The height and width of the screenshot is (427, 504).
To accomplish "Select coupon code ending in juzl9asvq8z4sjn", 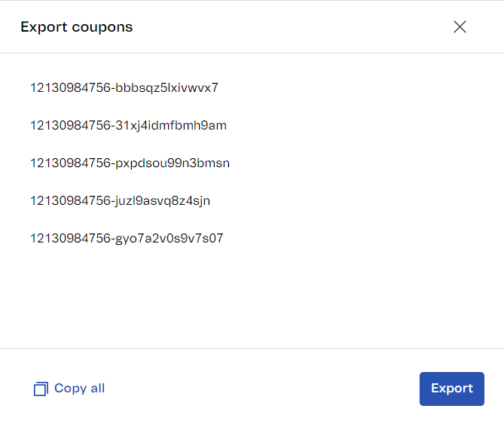I will (120, 201).
